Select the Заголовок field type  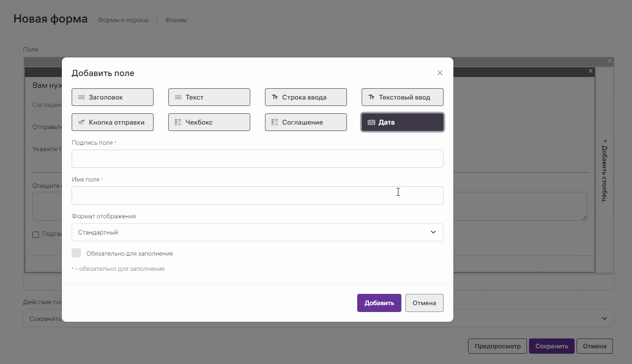pyautogui.click(x=112, y=97)
